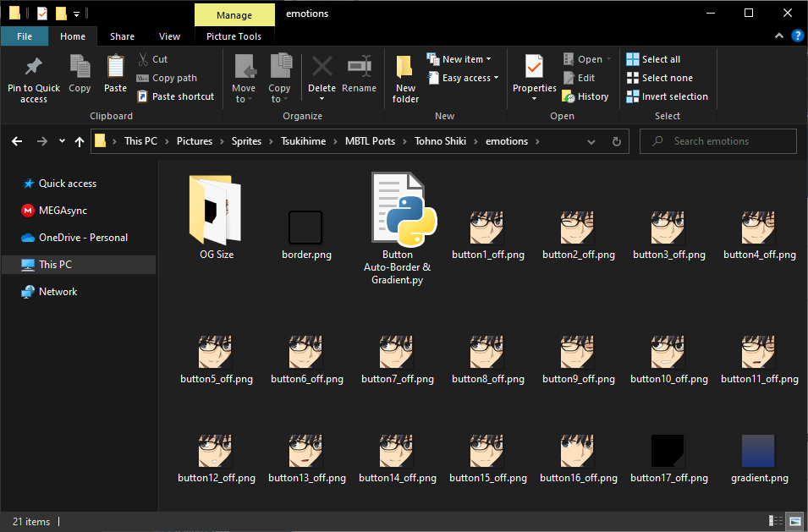Open the ribbon Help icon

coord(797,36)
